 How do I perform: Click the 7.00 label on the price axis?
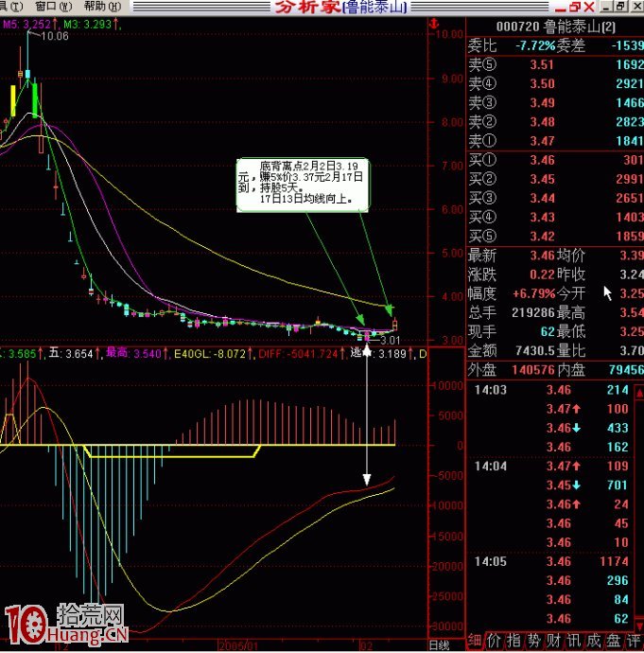pyautogui.click(x=452, y=167)
